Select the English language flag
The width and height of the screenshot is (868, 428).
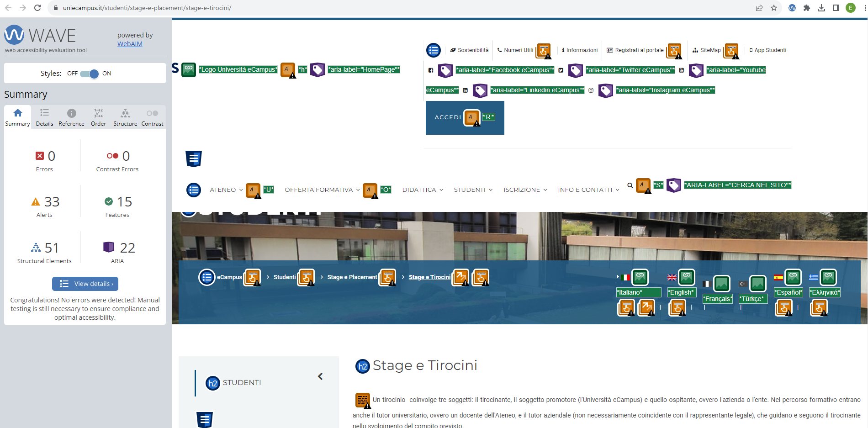[672, 277]
